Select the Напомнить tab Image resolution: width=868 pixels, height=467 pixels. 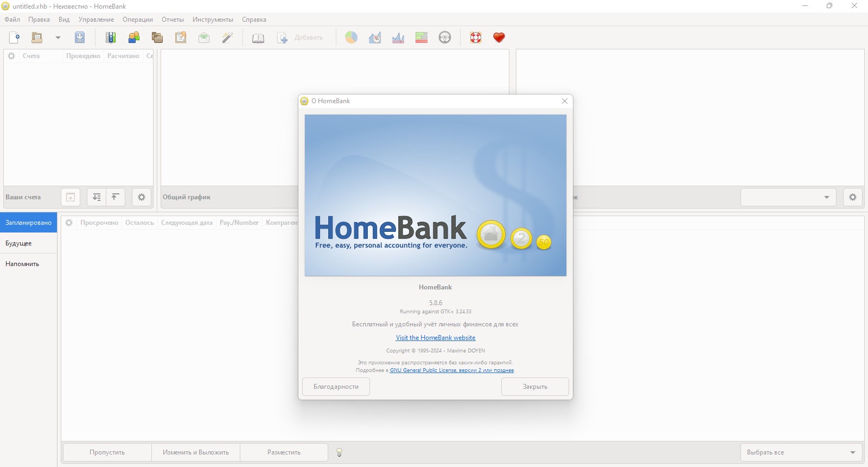click(x=28, y=264)
